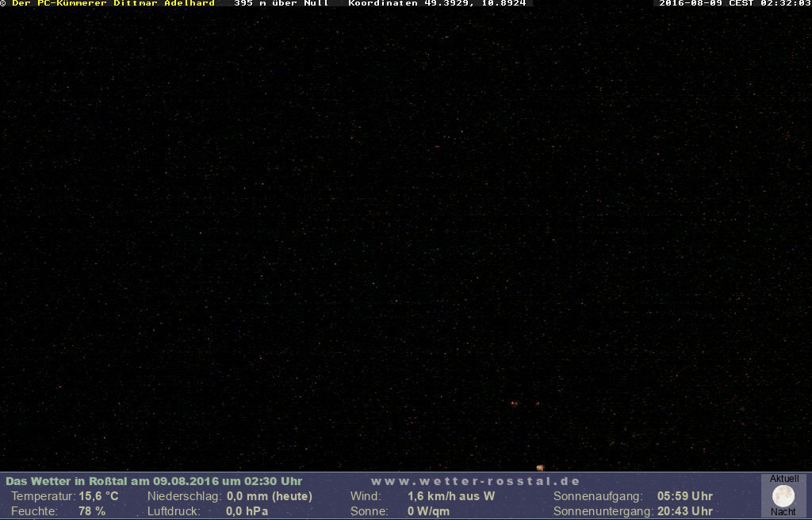The width and height of the screenshot is (812, 520).
Task: Click the timestamp '2016-08-09 CEST 02:32:03'
Action: coord(735,3)
